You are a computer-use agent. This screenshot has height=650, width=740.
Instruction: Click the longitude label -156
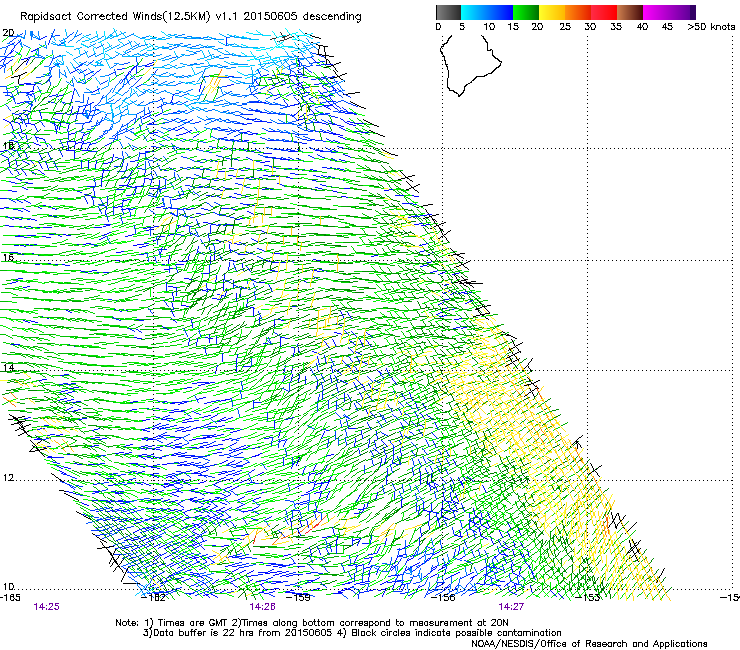(x=443, y=598)
